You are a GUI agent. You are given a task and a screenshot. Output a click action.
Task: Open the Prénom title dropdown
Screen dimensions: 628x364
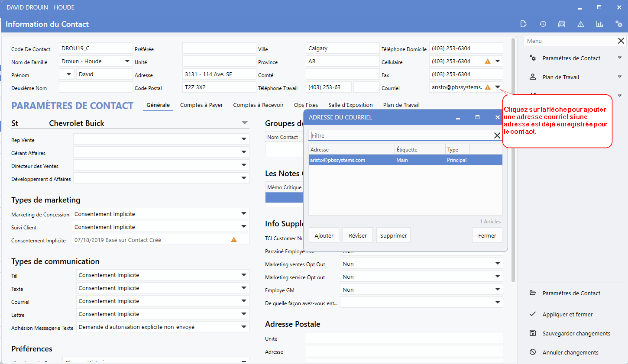point(69,74)
